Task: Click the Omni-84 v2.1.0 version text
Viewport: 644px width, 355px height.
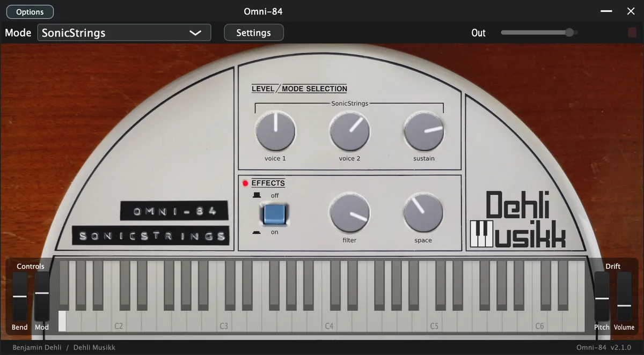Action: [x=604, y=347]
